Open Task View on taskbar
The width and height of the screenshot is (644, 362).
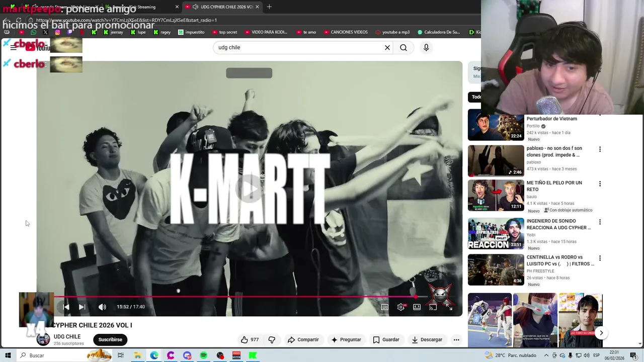click(121, 355)
